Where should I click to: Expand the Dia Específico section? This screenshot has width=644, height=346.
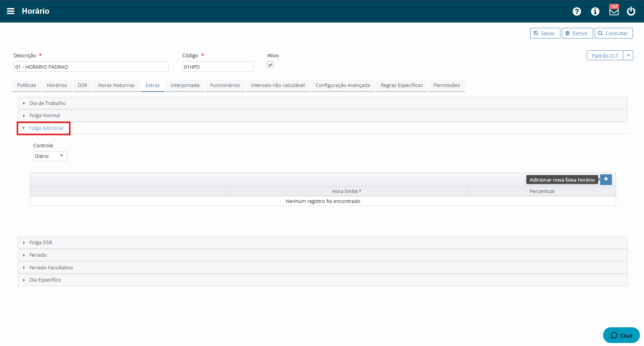(x=323, y=280)
